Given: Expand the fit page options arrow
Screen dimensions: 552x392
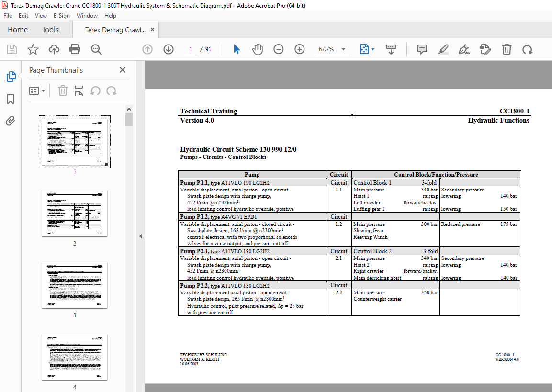Looking at the screenshot, I should click(x=373, y=49).
